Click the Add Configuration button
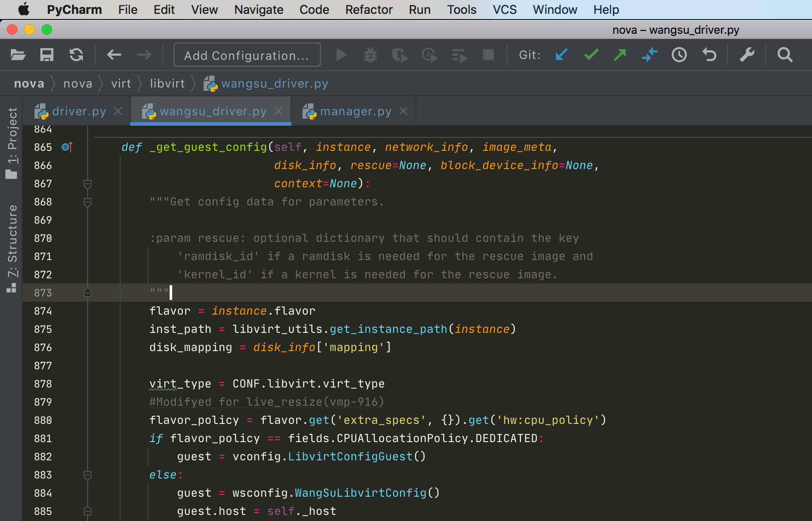812x521 pixels. point(246,55)
